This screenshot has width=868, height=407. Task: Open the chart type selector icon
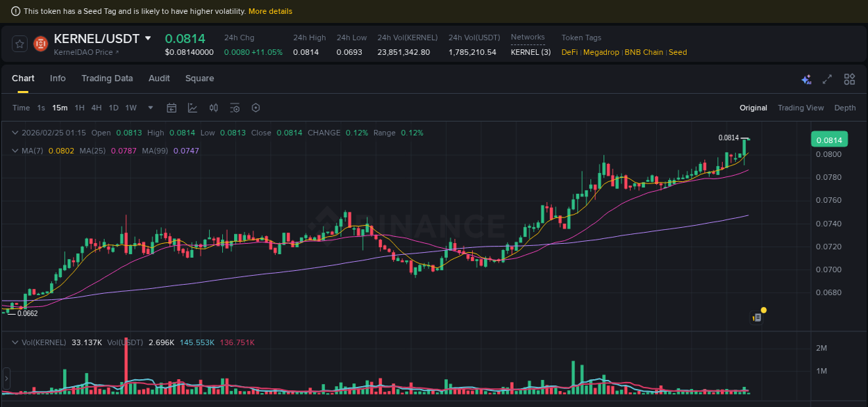(x=192, y=108)
